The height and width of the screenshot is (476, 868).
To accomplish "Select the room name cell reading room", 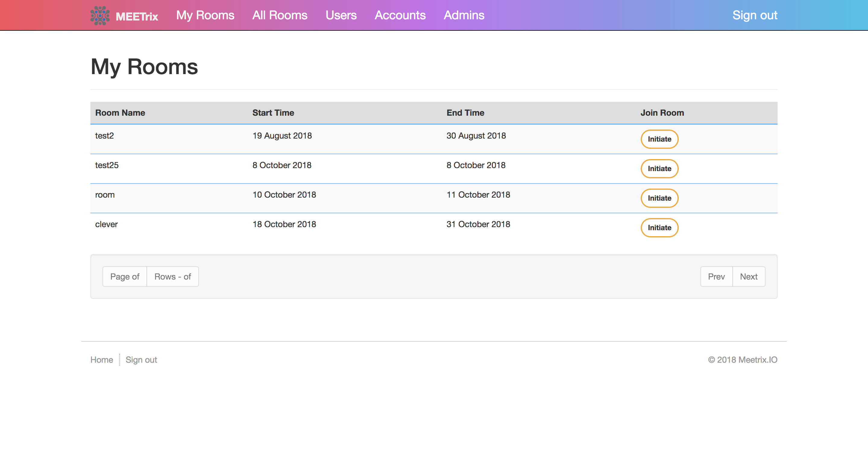I will pos(105,195).
